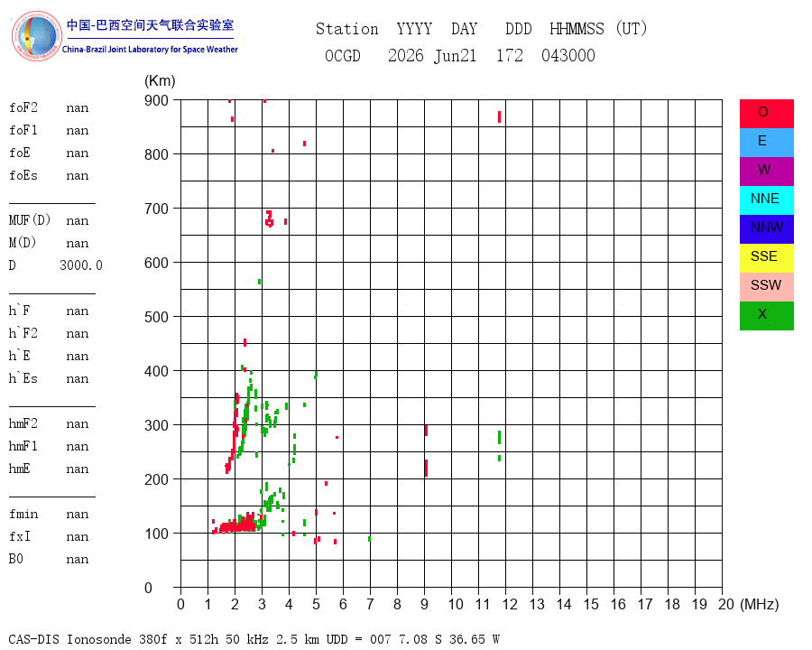Click the 900 km axis label
Screen dimensions: 812x650
click(x=156, y=100)
